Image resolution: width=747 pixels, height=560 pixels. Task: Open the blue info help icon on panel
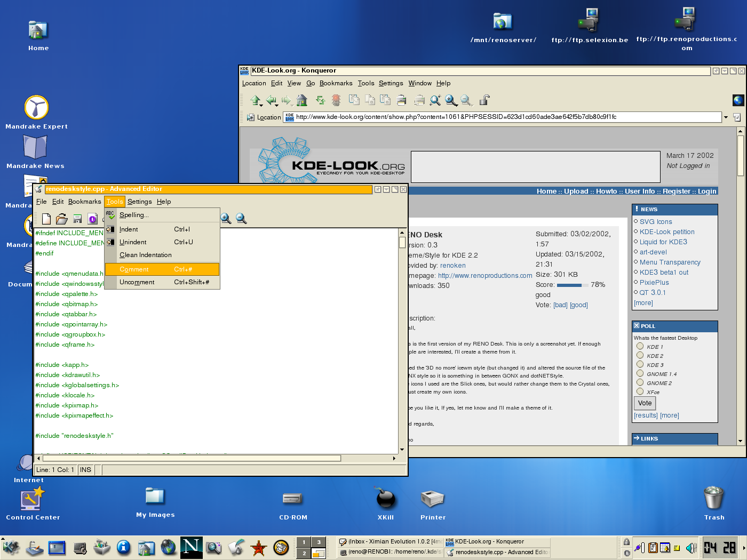click(123, 547)
